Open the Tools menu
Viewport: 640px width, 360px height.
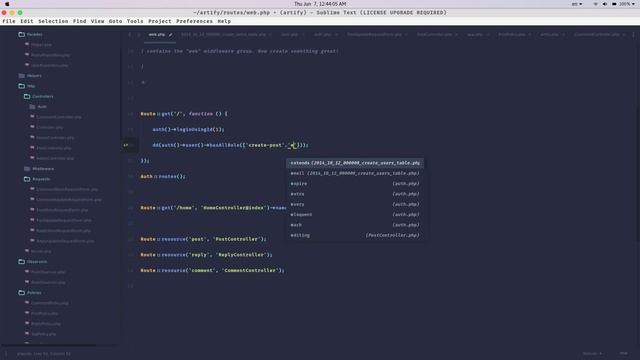(135, 21)
